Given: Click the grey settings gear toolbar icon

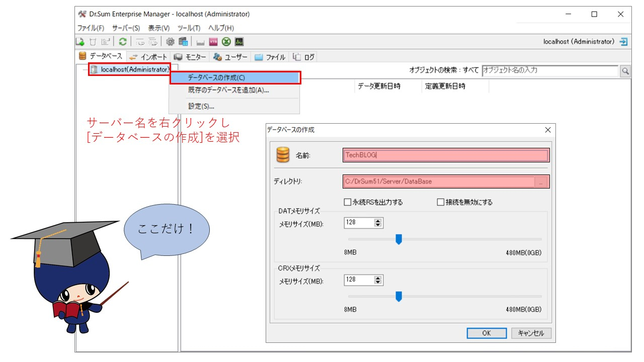Looking at the screenshot, I should [170, 42].
